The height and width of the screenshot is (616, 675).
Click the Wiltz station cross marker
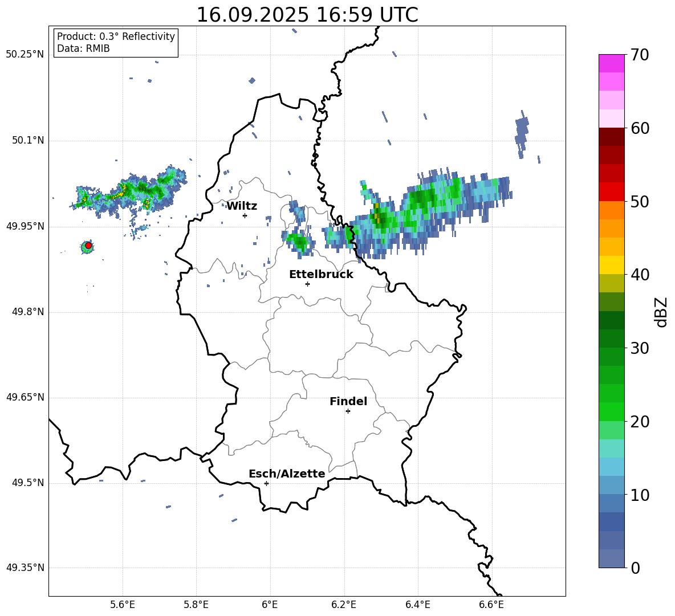pos(245,215)
